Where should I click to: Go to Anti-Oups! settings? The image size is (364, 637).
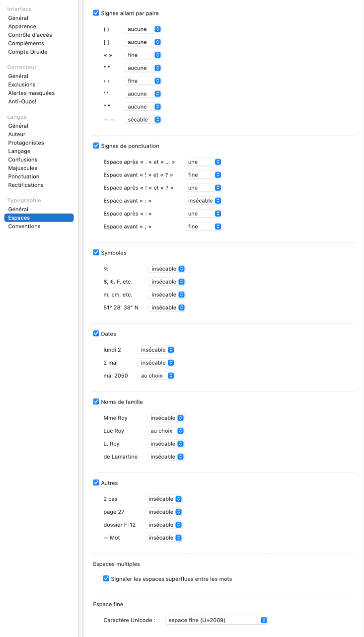22,101
